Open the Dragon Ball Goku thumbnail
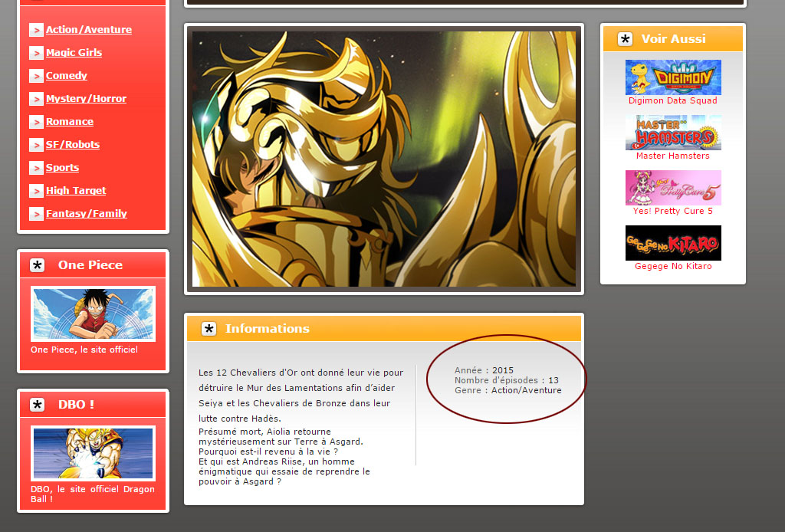 tap(93, 453)
